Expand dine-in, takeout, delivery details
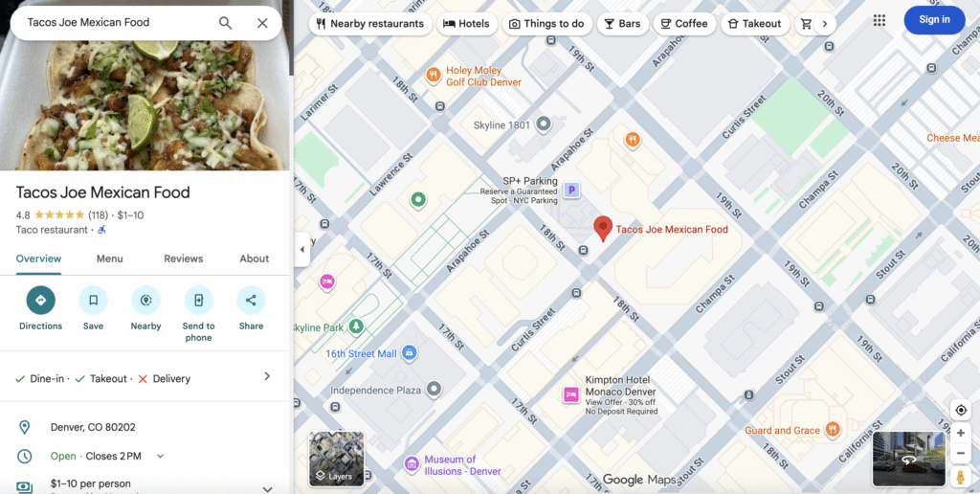Viewport: 980px width, 494px height. tap(267, 377)
